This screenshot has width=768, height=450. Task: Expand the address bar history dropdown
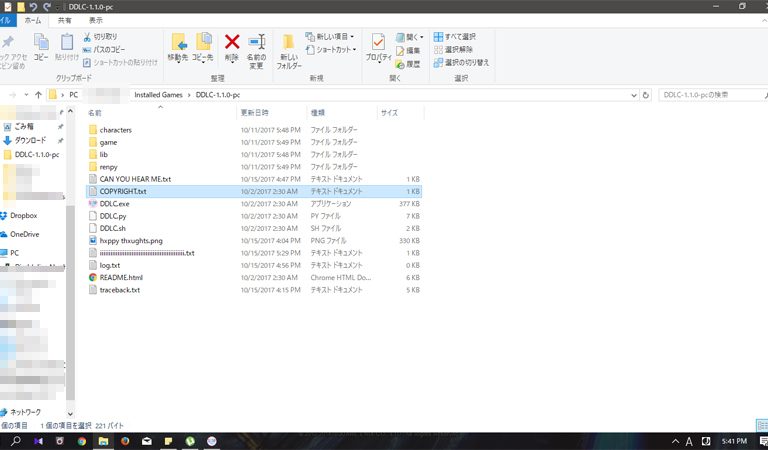(634, 95)
